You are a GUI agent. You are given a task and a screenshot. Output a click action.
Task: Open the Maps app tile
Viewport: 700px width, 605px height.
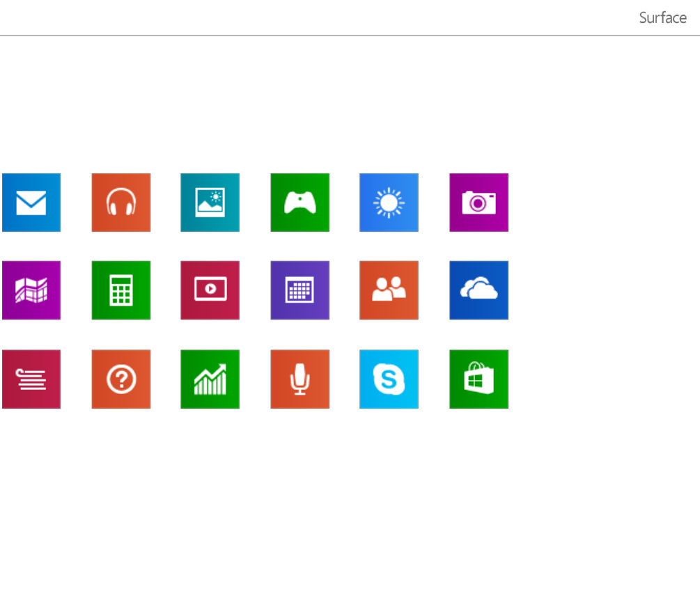click(x=31, y=290)
